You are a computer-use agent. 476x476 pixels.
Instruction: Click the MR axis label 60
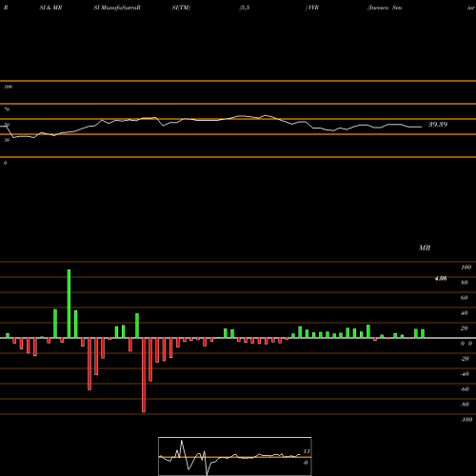(465, 298)
